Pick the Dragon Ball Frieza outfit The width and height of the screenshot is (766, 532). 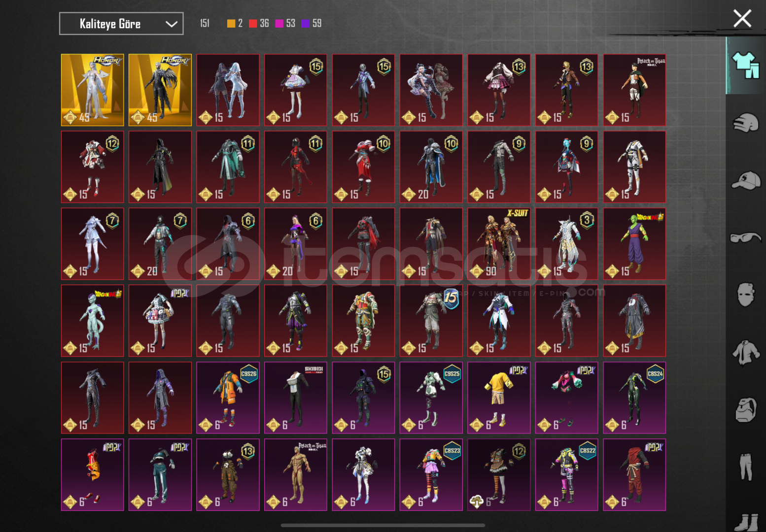tap(93, 321)
